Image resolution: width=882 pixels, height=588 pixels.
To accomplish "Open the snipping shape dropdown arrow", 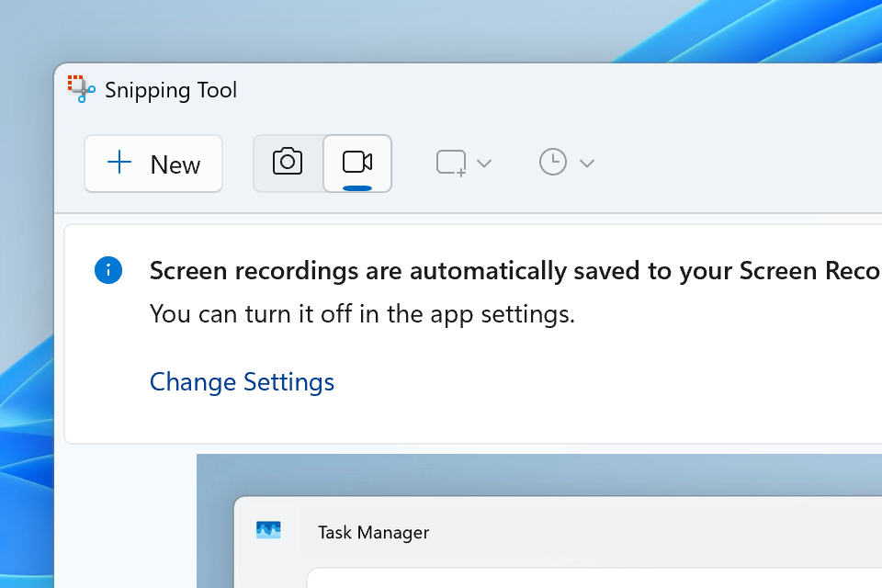I will click(x=484, y=162).
